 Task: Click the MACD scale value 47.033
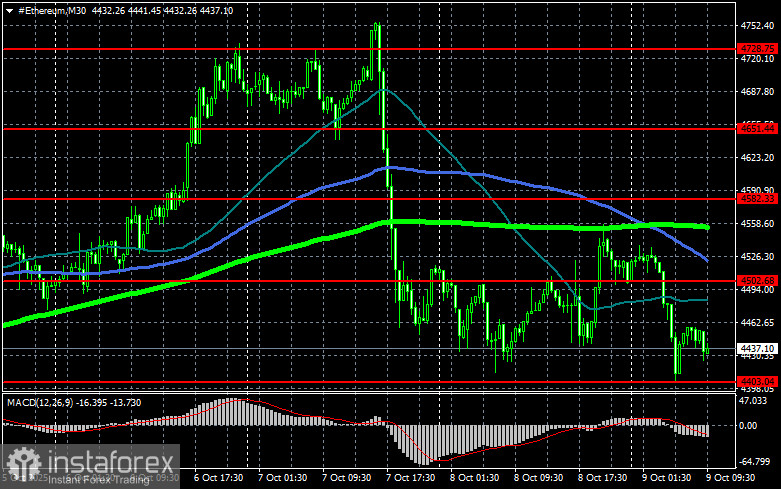tap(754, 401)
